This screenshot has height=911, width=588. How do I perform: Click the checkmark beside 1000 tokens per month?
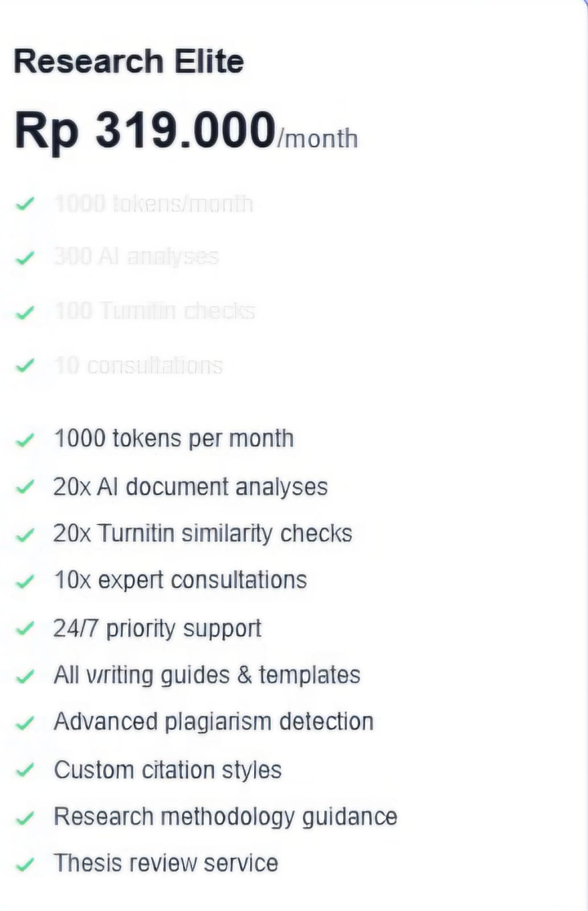25,440
